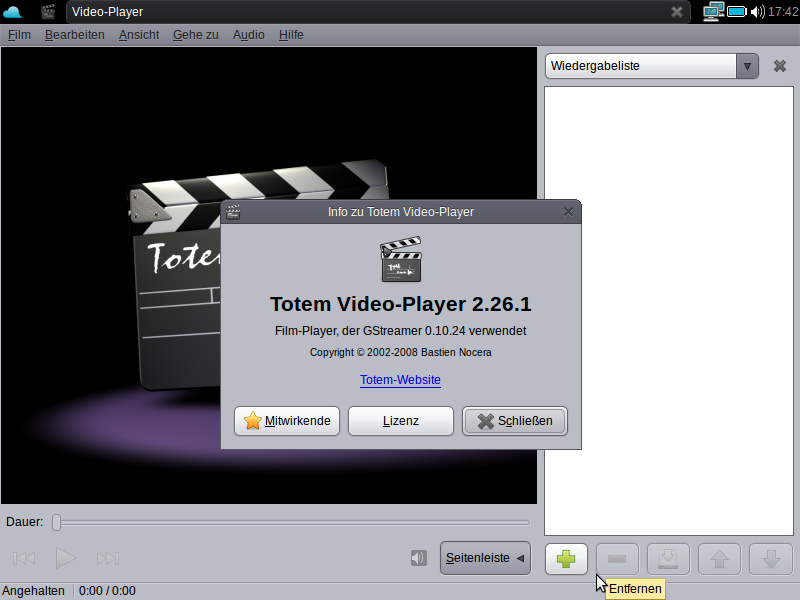
Task: Move playlist item down
Action: tap(770, 559)
